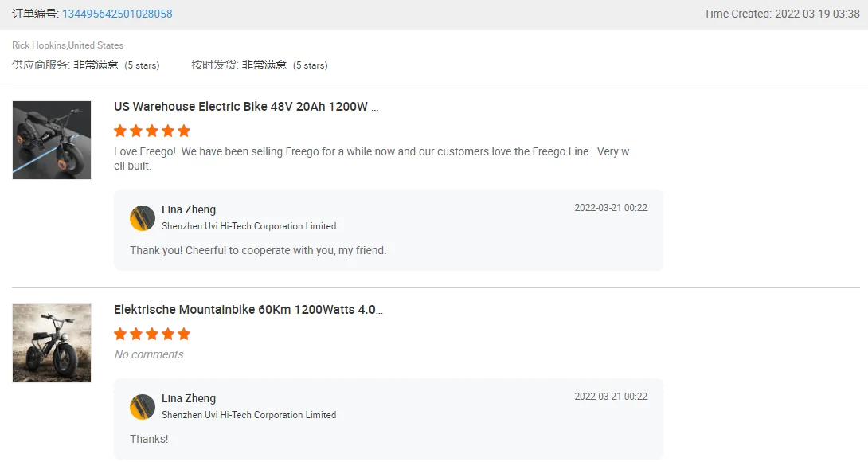The height and width of the screenshot is (462, 868).
Task: Click the 'No comments' review text
Action: (149, 354)
